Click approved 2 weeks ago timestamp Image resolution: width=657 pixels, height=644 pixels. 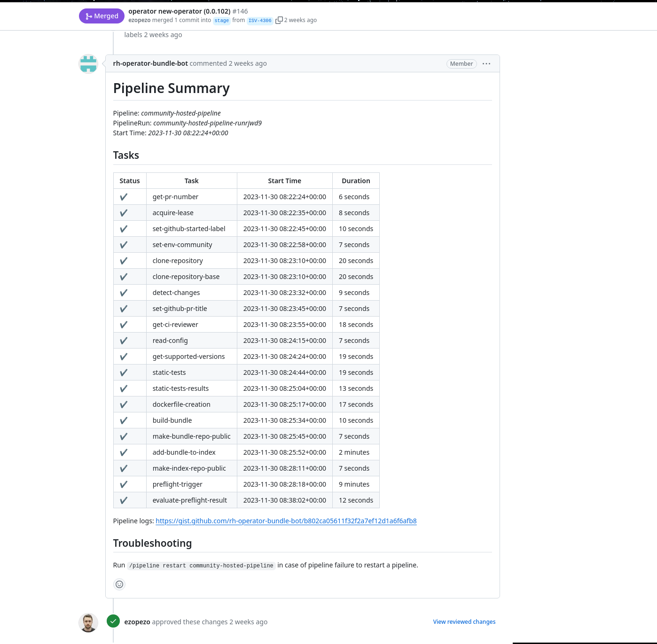pyautogui.click(x=248, y=622)
